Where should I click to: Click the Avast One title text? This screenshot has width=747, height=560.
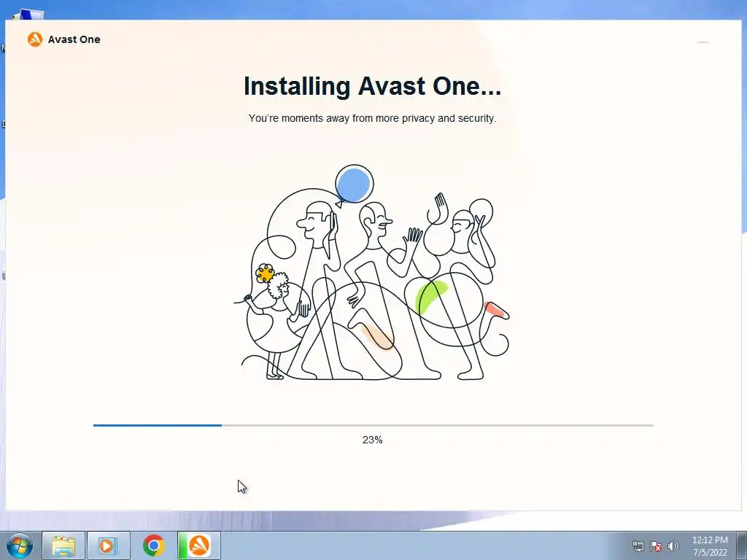(74, 39)
